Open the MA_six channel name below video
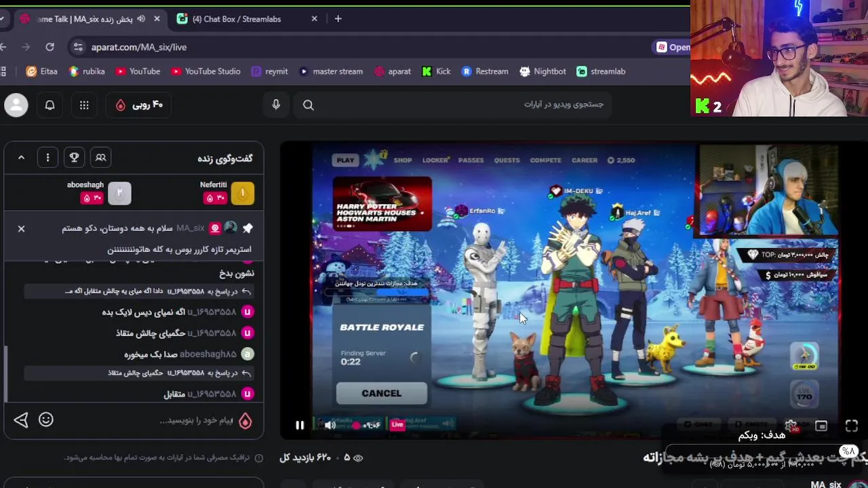The height and width of the screenshot is (488, 868). click(x=825, y=485)
